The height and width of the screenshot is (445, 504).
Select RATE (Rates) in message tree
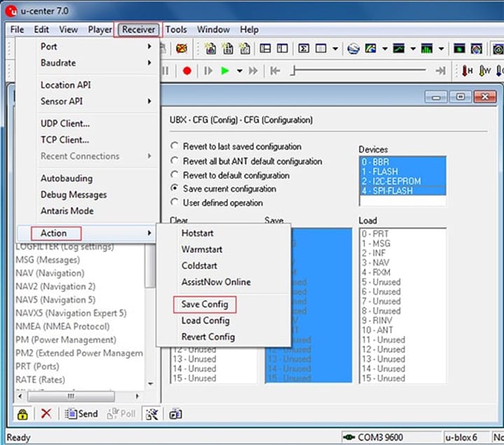click(40, 380)
